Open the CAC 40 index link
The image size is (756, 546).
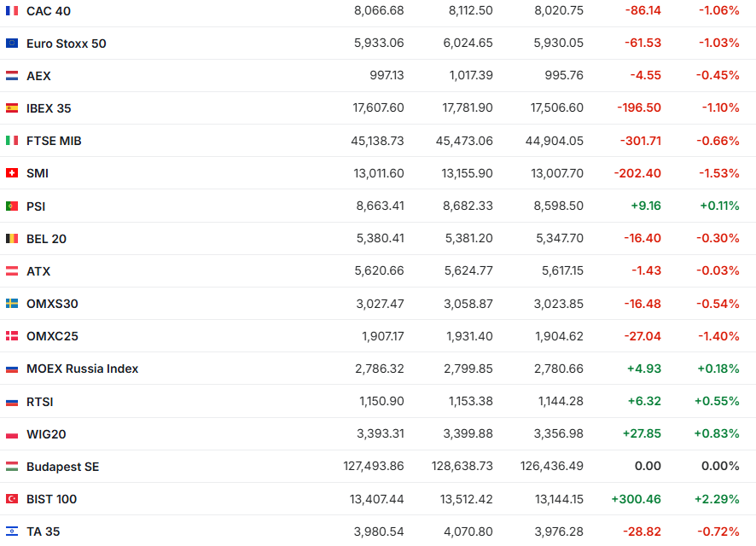click(x=49, y=11)
